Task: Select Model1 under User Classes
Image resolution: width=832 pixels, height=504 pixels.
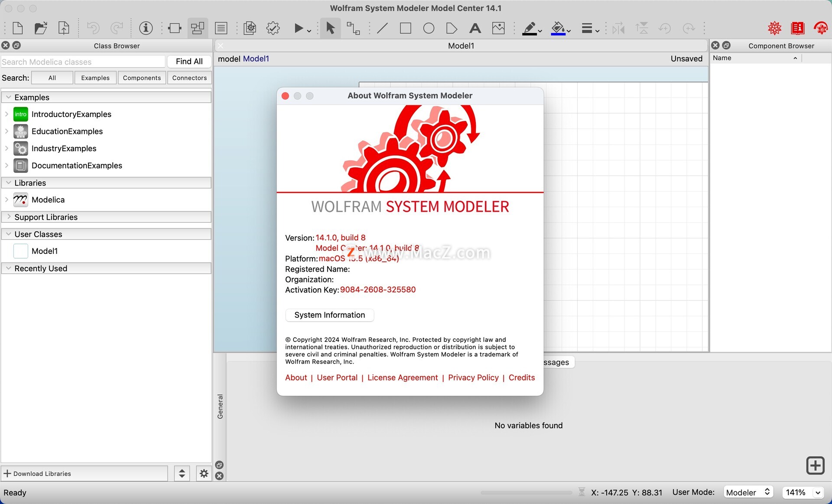Action: [x=44, y=251]
